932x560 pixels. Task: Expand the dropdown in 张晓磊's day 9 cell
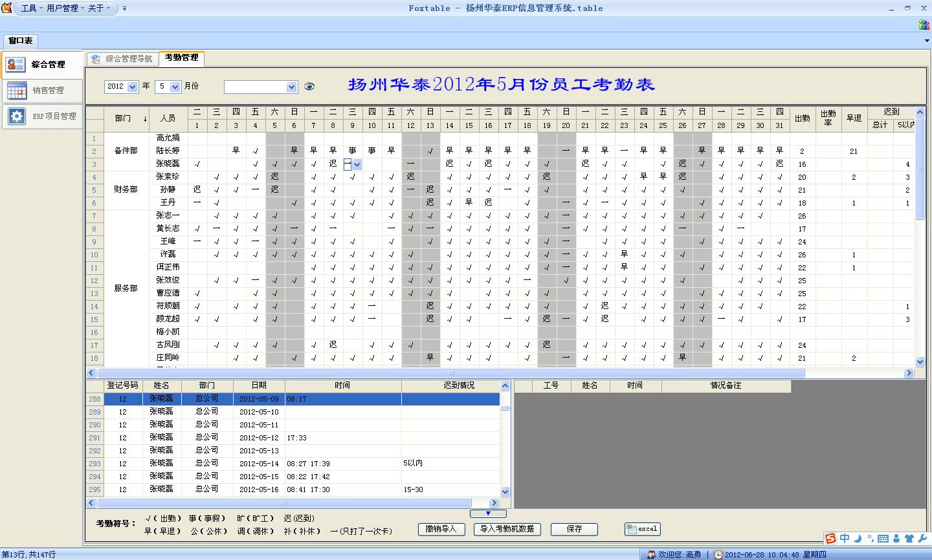[x=357, y=164]
